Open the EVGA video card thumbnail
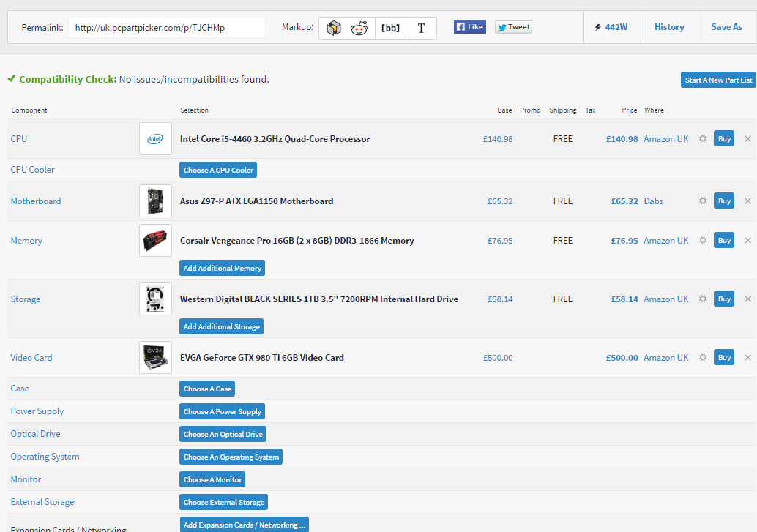Screen dimensions: 757x532 click(x=155, y=357)
